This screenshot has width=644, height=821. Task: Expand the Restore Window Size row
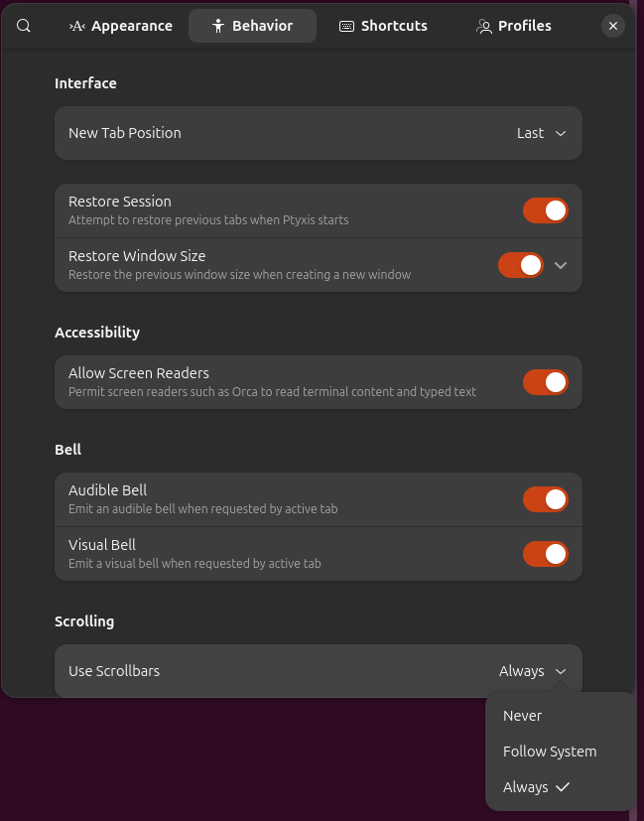pos(560,265)
